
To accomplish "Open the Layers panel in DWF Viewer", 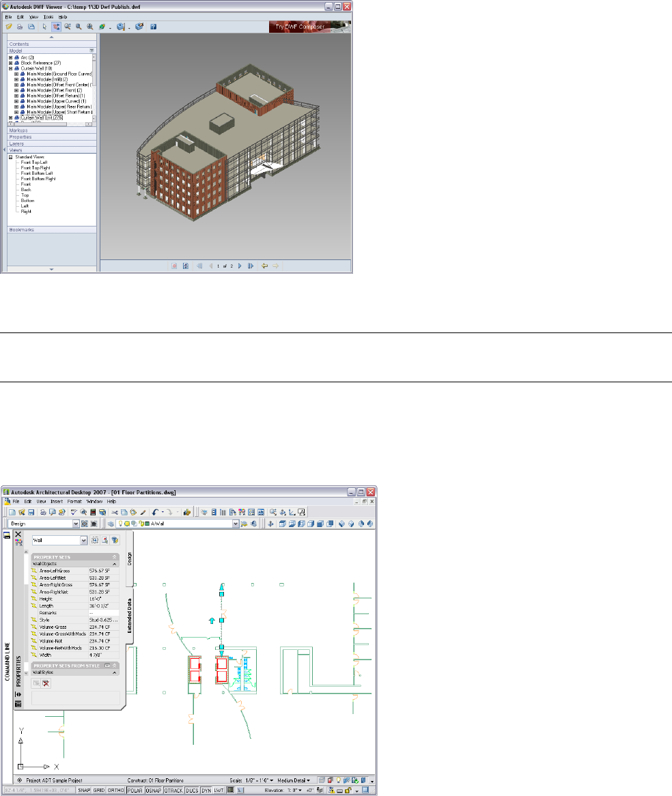I will pyautogui.click(x=52, y=143).
